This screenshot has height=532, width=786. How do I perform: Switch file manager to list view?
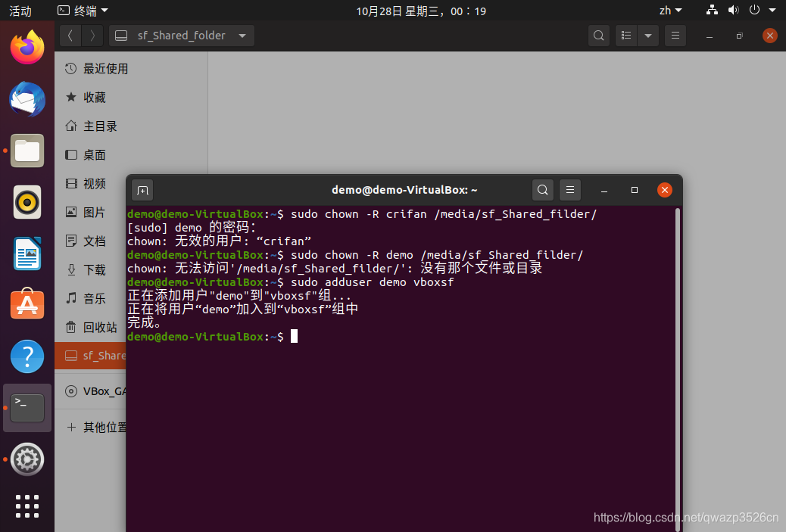[x=626, y=36]
